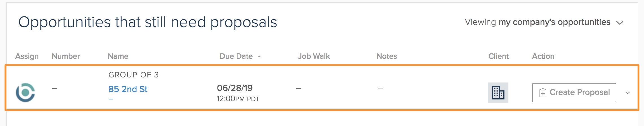The width and height of the screenshot is (644, 126).
Task: Click the sort arrow beside Due Date
Action: 259,57
